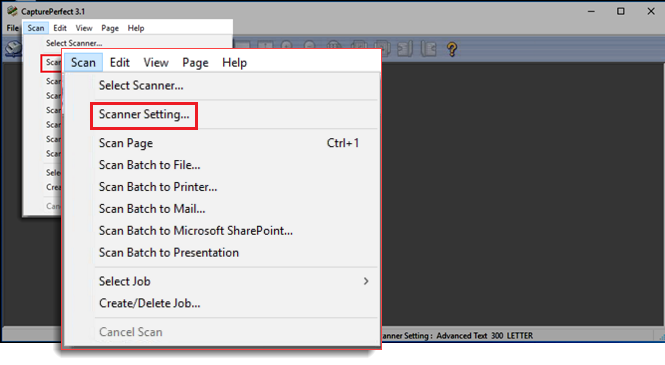Open Help in the small menu bar
Image resolution: width=665 pixels, height=365 pixels.
136,28
